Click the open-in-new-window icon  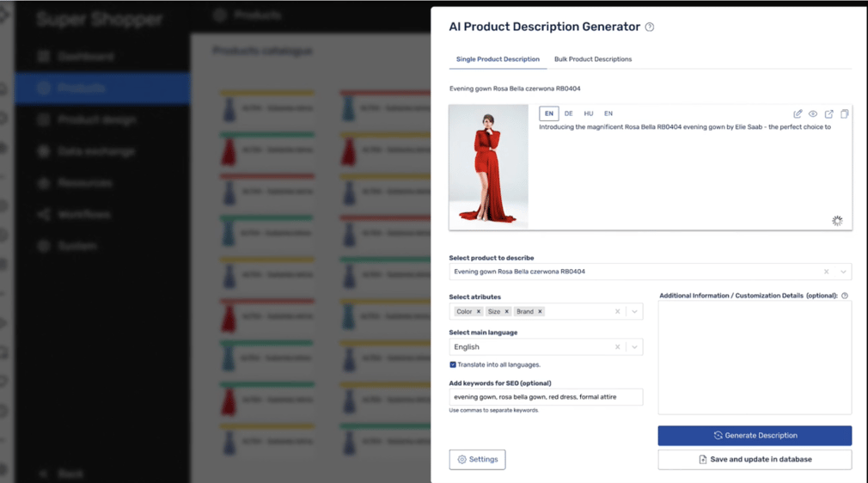click(829, 113)
